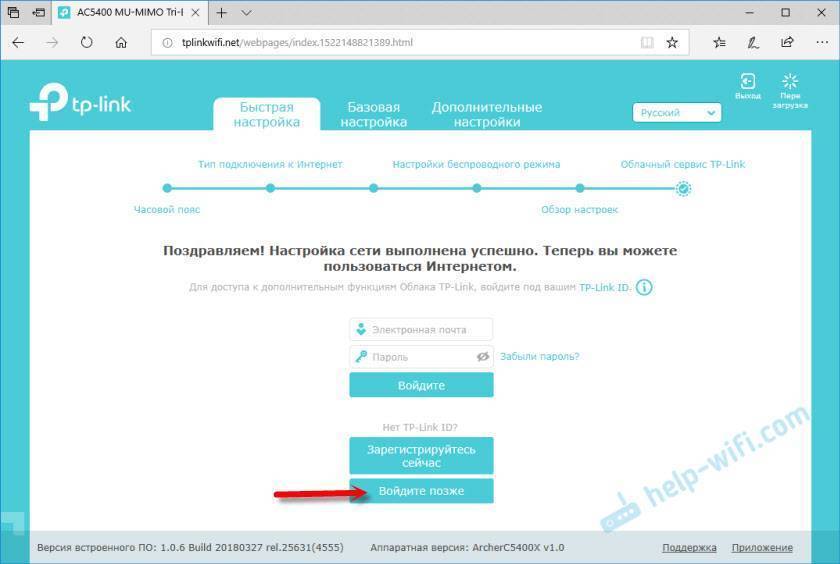Screen dimensions: 840x564
Task: Show tab previews chevron
Action: 246,13
